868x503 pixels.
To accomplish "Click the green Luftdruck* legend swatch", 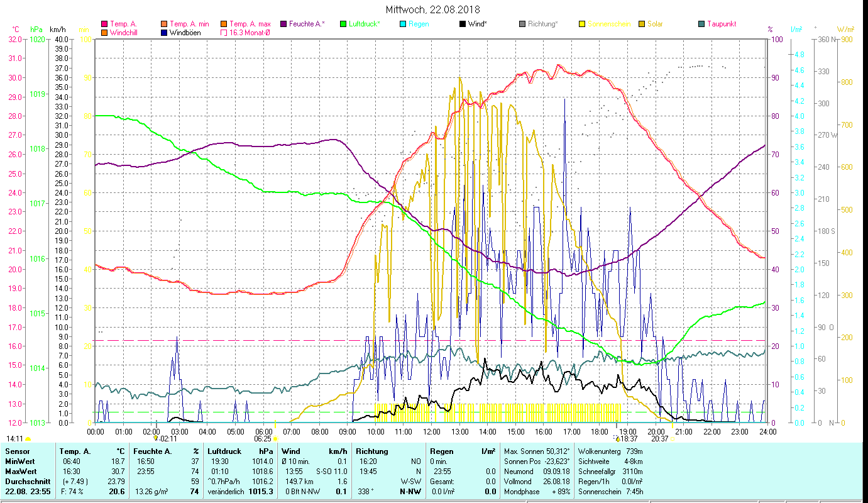I will (x=343, y=24).
